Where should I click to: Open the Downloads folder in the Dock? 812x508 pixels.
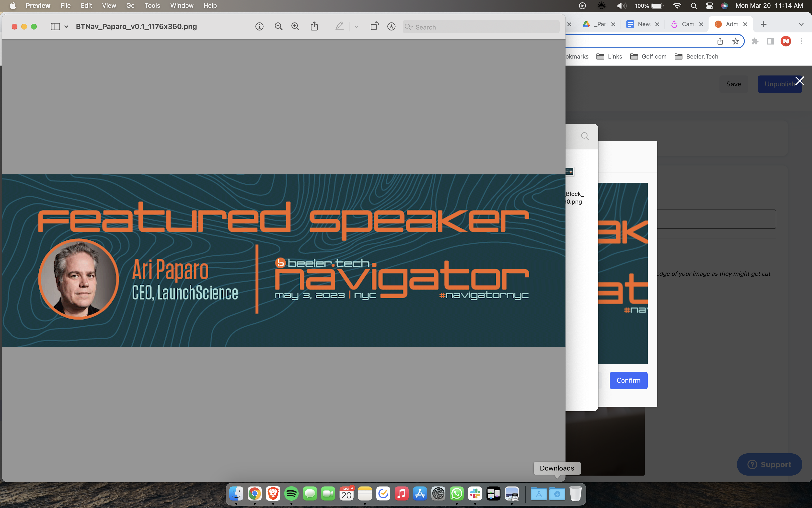pyautogui.click(x=557, y=493)
